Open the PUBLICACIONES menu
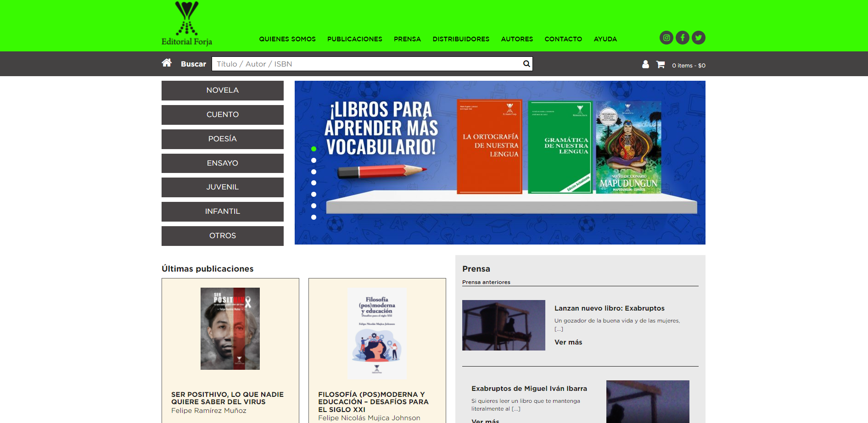 (x=354, y=39)
